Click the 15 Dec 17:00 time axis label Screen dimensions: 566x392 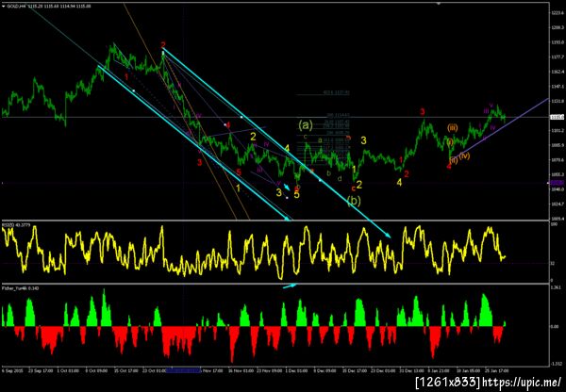353,370
